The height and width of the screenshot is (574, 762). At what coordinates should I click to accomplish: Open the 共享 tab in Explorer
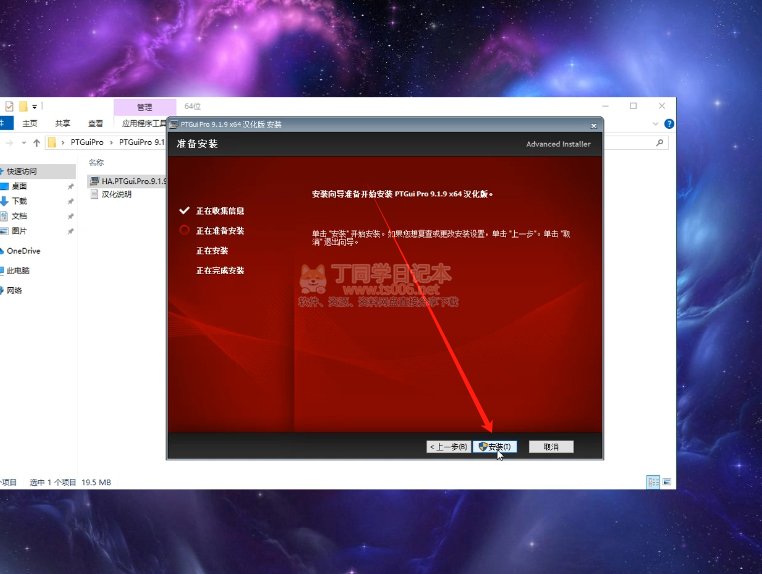point(63,123)
